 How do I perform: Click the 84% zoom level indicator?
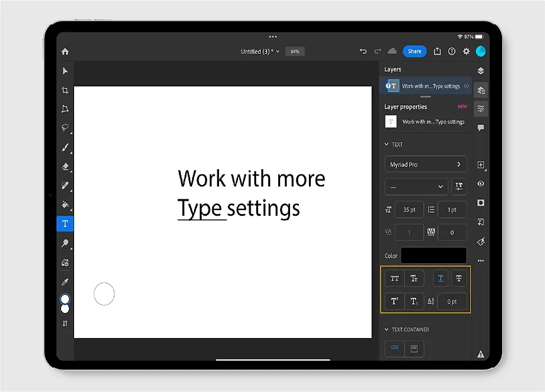pos(294,51)
